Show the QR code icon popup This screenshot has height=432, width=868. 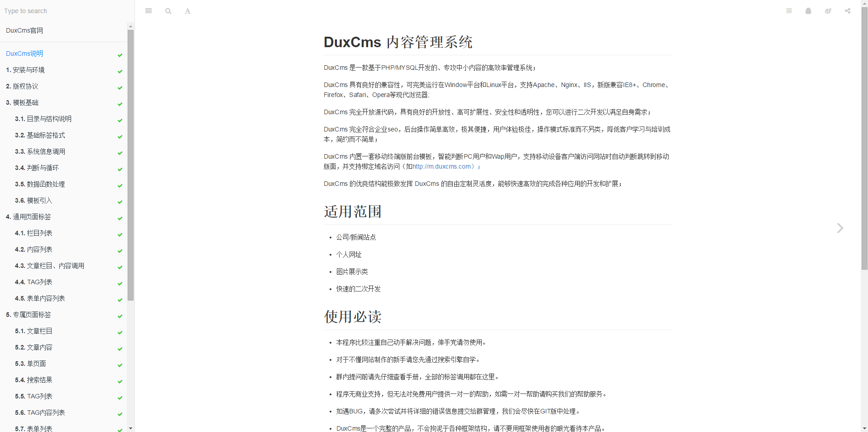[x=789, y=11]
